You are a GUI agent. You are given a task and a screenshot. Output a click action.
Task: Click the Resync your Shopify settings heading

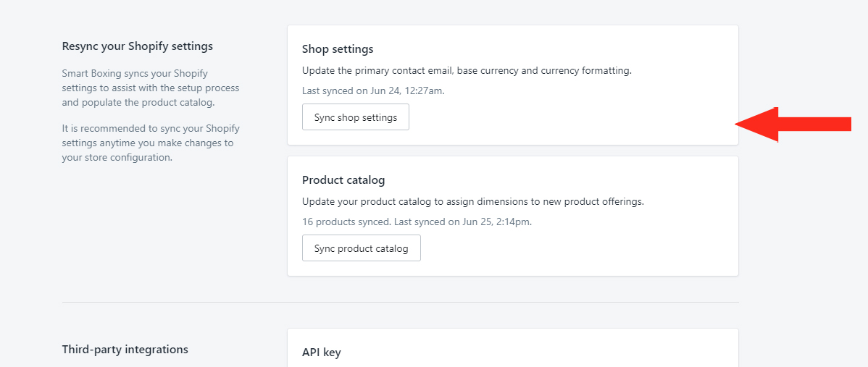pos(137,46)
